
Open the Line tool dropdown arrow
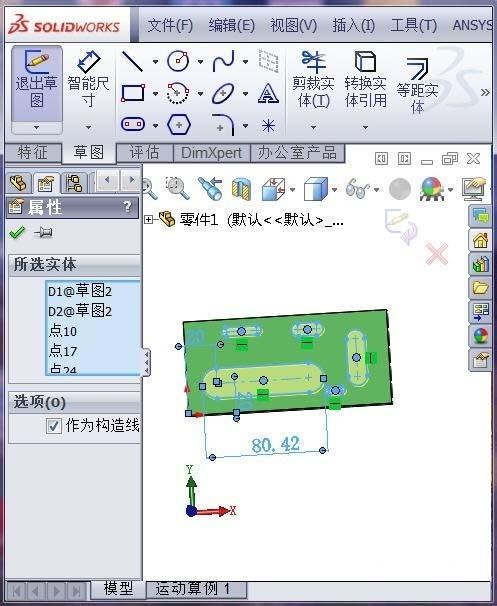point(155,61)
